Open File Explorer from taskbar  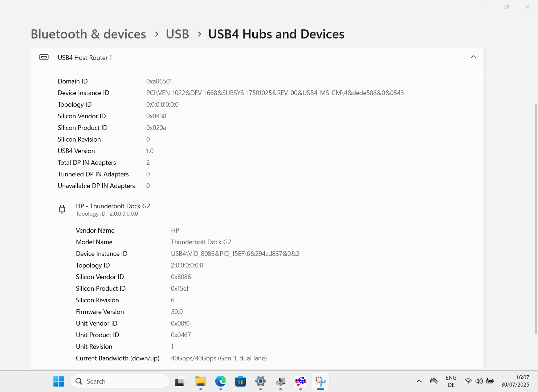(x=200, y=381)
